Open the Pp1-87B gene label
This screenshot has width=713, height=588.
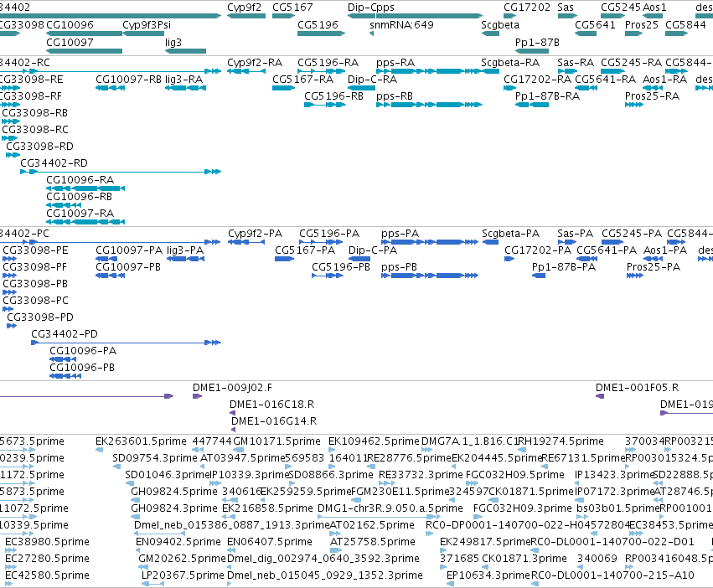pos(537,42)
